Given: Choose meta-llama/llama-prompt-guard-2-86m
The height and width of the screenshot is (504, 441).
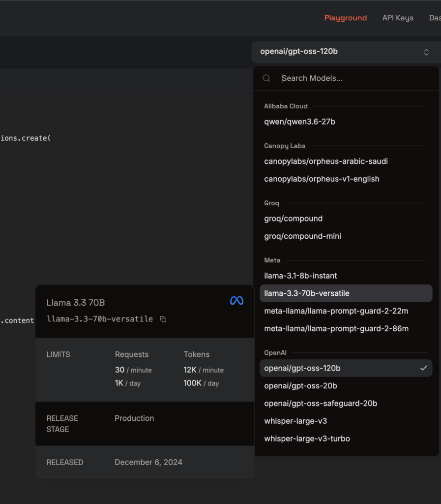Looking at the screenshot, I should [x=346, y=328].
